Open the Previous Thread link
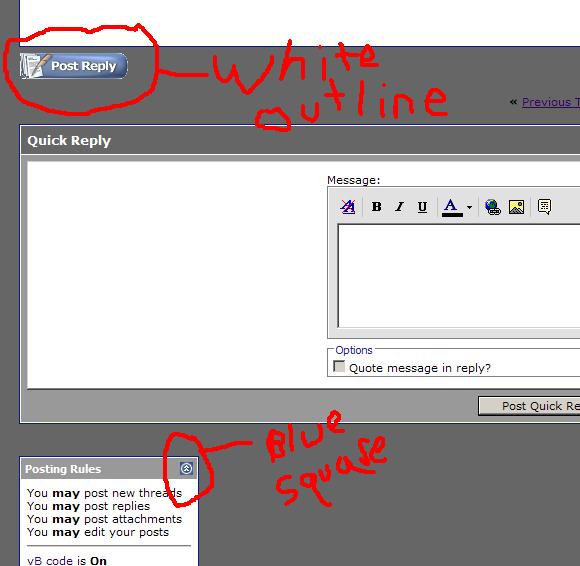Image resolution: width=580 pixels, height=566 pixels. [551, 102]
